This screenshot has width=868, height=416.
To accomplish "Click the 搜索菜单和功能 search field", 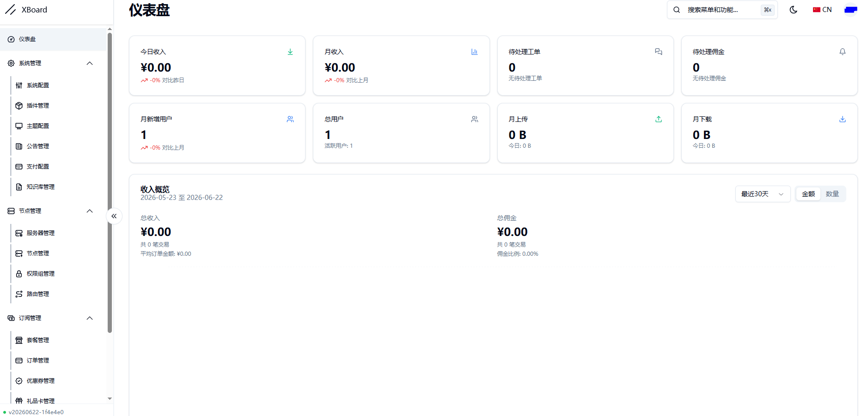I will click(x=722, y=10).
